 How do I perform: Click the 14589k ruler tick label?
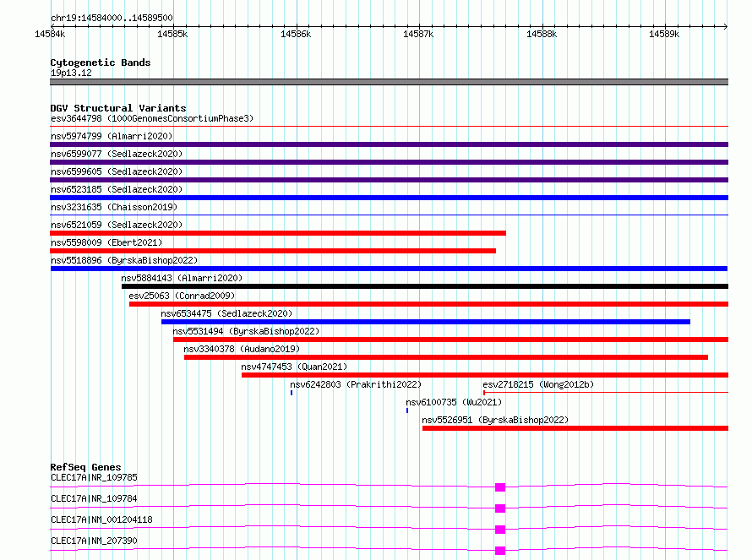coord(664,34)
